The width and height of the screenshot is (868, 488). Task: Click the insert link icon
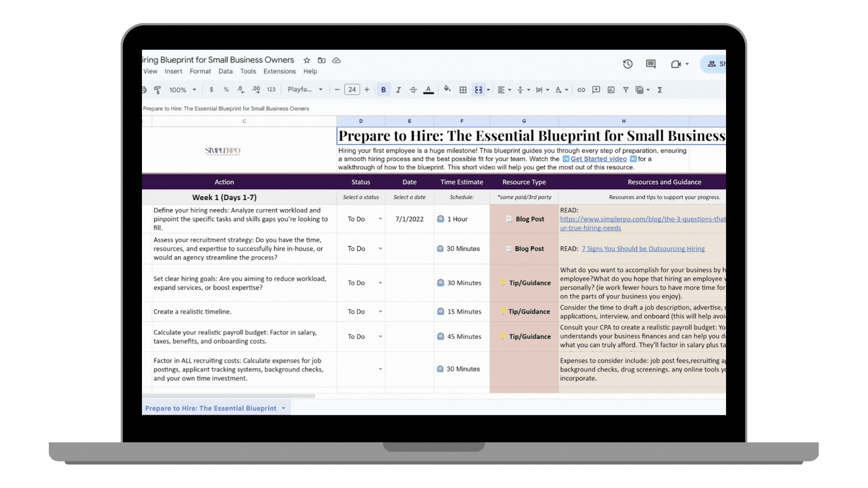(581, 90)
